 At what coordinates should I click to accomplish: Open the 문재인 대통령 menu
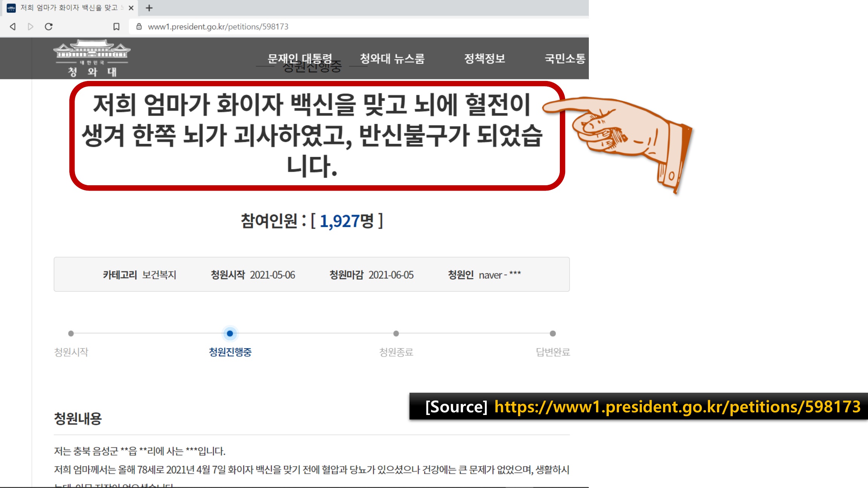tap(300, 58)
